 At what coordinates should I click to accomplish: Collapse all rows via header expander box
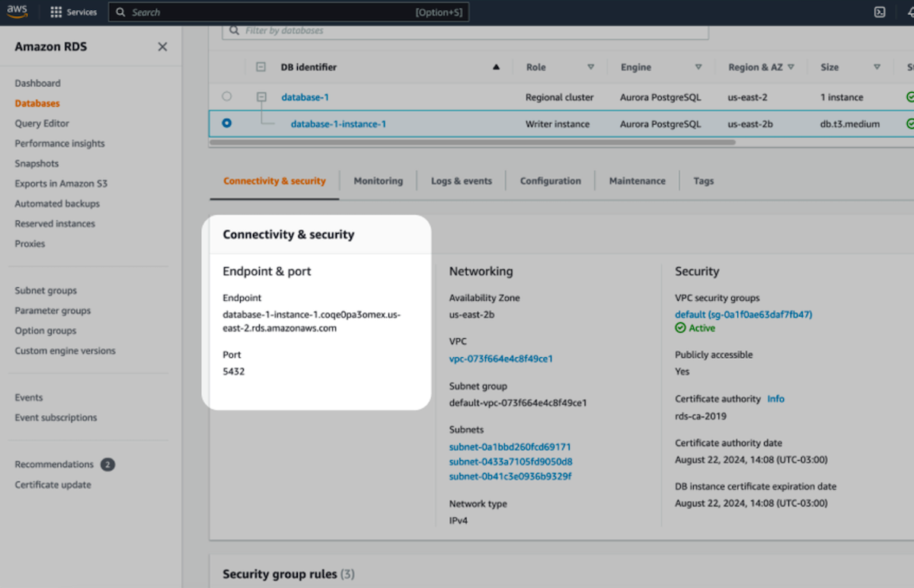(260, 67)
